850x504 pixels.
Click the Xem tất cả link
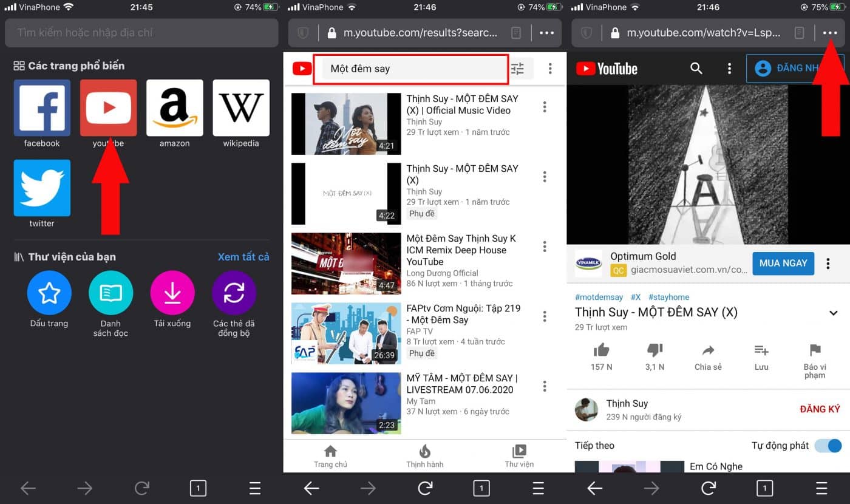point(243,257)
